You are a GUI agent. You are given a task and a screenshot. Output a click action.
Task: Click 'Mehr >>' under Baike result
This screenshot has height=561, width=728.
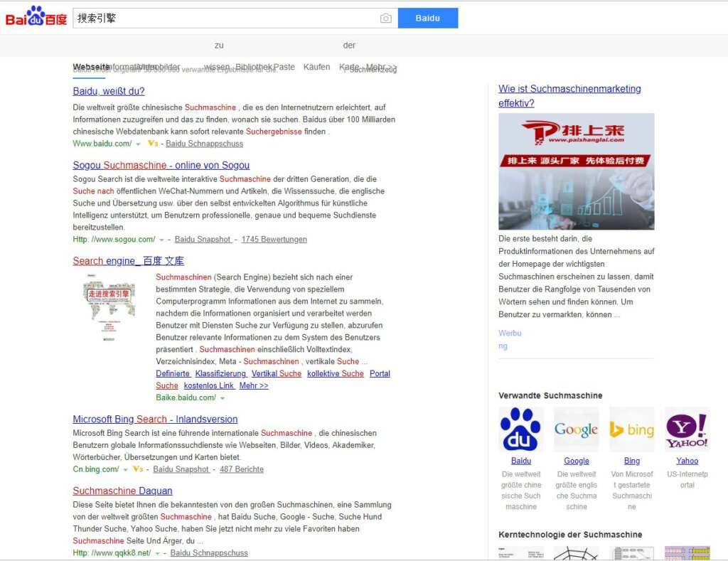[x=254, y=385]
